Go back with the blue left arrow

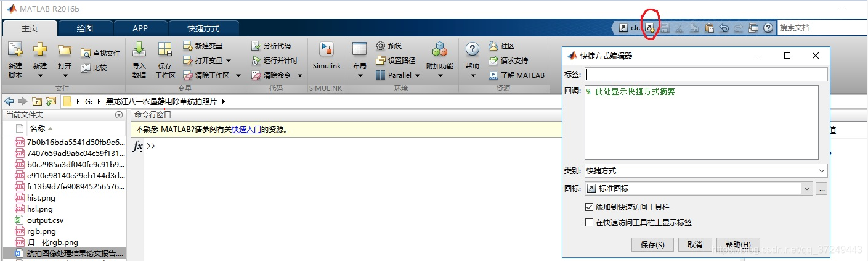[x=9, y=101]
